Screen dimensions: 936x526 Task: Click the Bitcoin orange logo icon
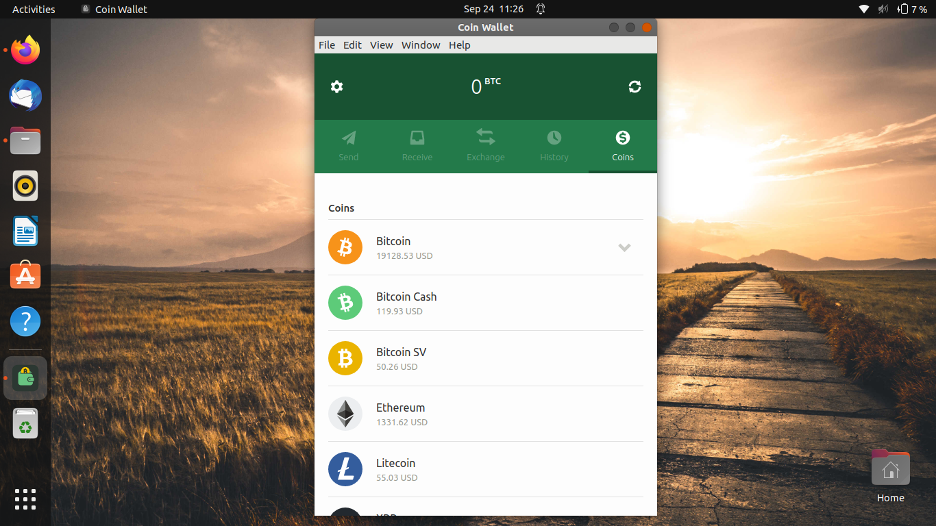(x=345, y=247)
